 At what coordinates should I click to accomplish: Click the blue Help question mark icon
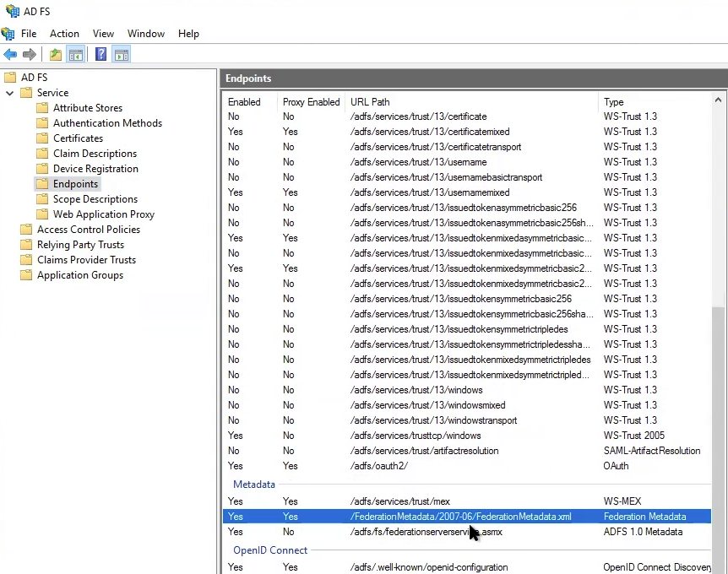coord(101,55)
